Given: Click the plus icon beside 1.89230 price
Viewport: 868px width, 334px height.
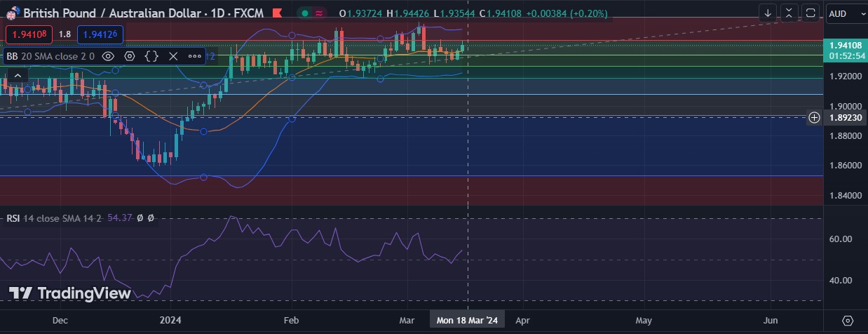Looking at the screenshot, I should (814, 117).
